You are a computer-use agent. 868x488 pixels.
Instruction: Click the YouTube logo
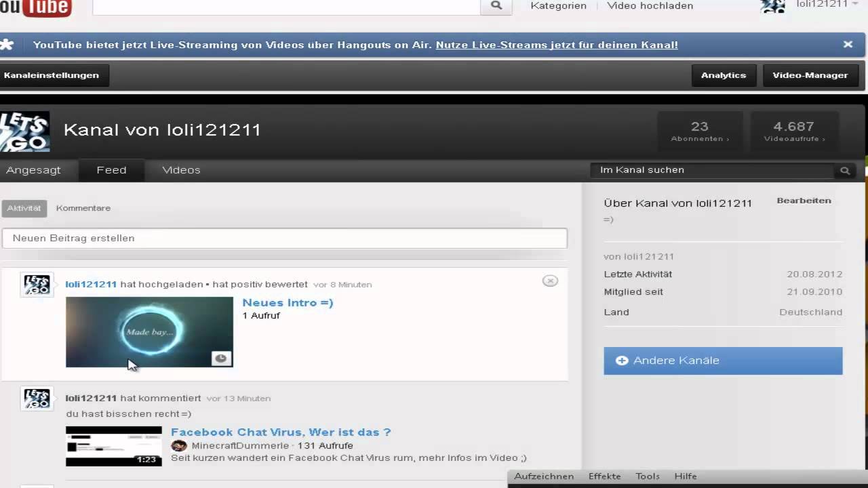[x=35, y=7]
